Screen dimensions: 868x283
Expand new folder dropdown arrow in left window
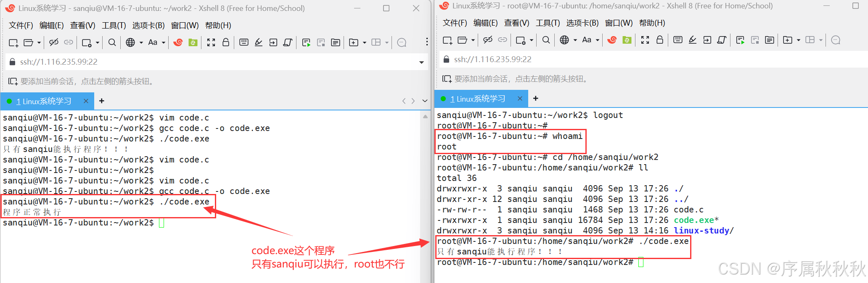[x=365, y=43]
